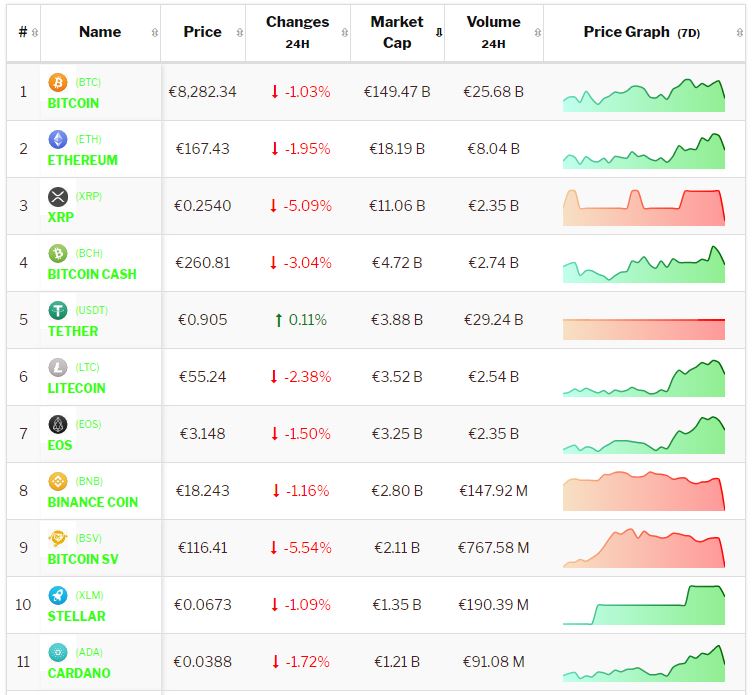The height and width of the screenshot is (695, 755).
Task: Click the EOS coin icon
Action: tap(57, 424)
